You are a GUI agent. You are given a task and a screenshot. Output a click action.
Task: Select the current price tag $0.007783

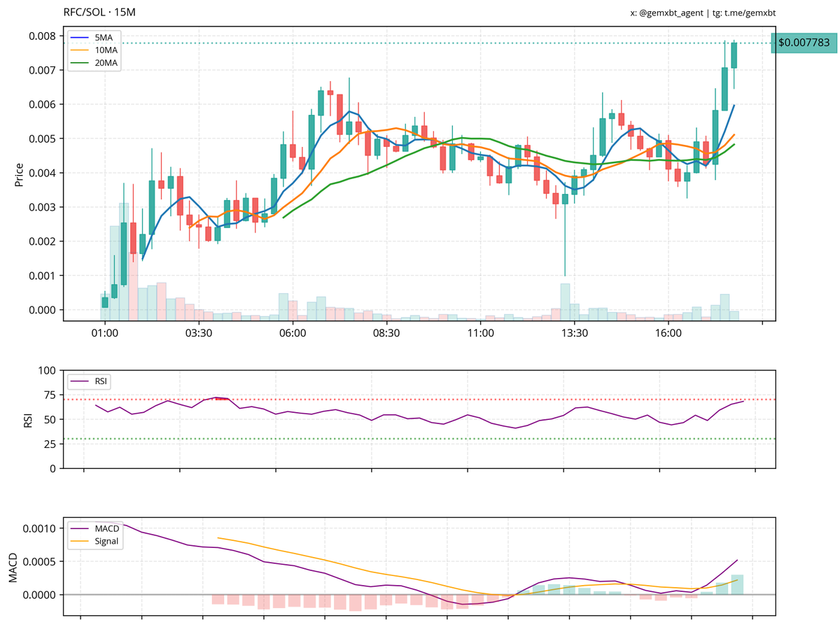[802, 43]
